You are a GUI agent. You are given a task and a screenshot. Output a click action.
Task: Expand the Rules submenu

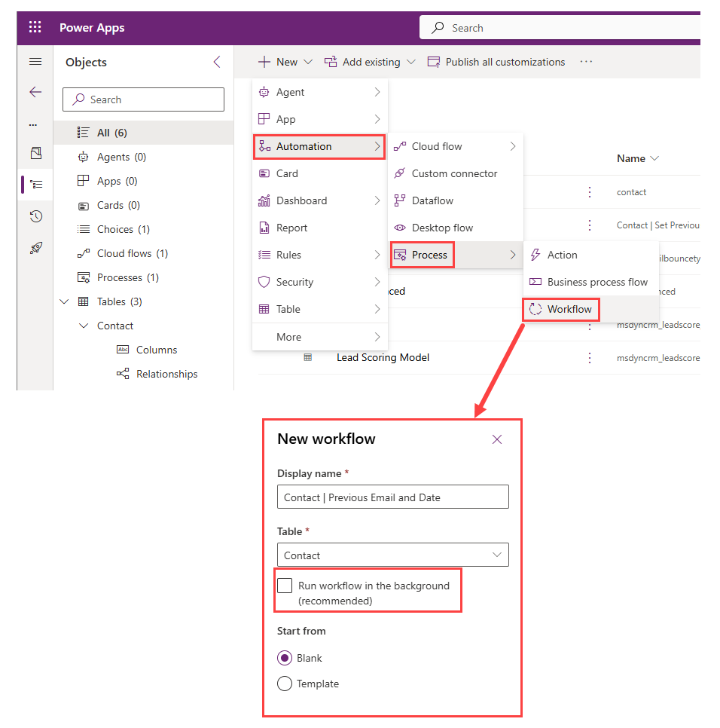pos(319,255)
